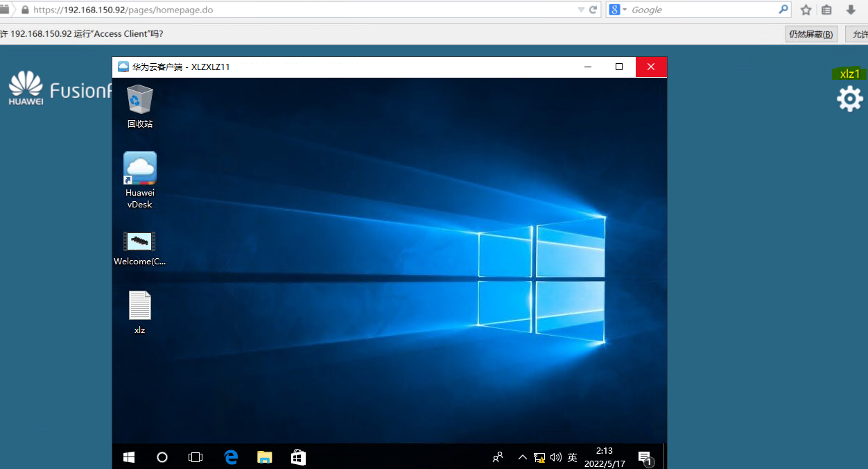This screenshot has height=469, width=868.
Task: Open the People icon in taskbar
Action: (x=498, y=457)
